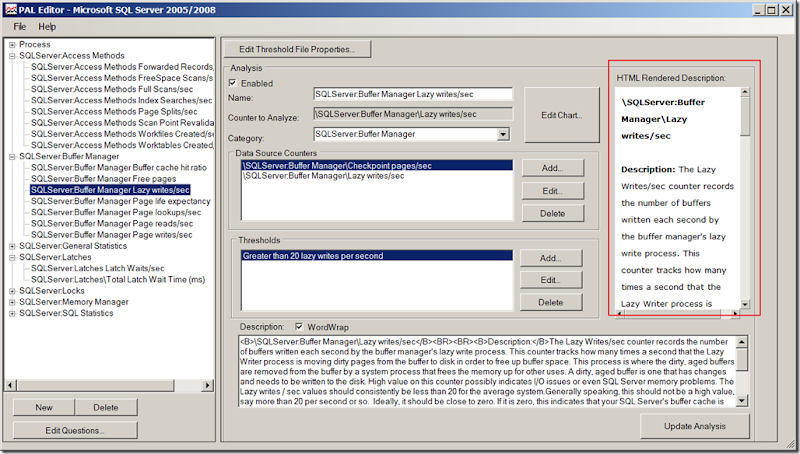Toggle the WordWrap checkbox
The image size is (800, 454).
tap(301, 326)
